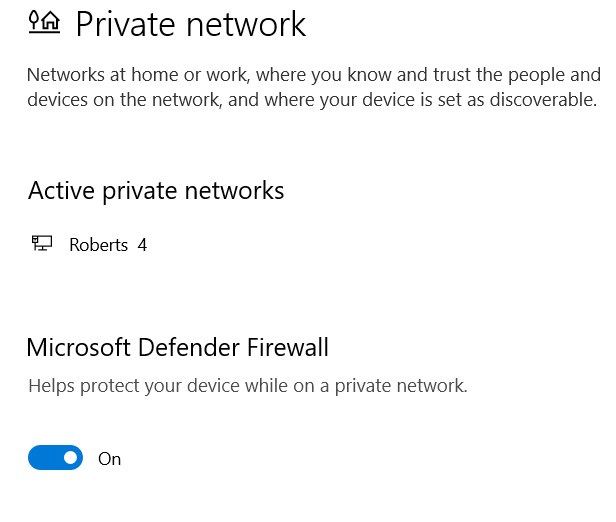
Task: Click the "On" label beside the toggle
Action: tap(109, 459)
